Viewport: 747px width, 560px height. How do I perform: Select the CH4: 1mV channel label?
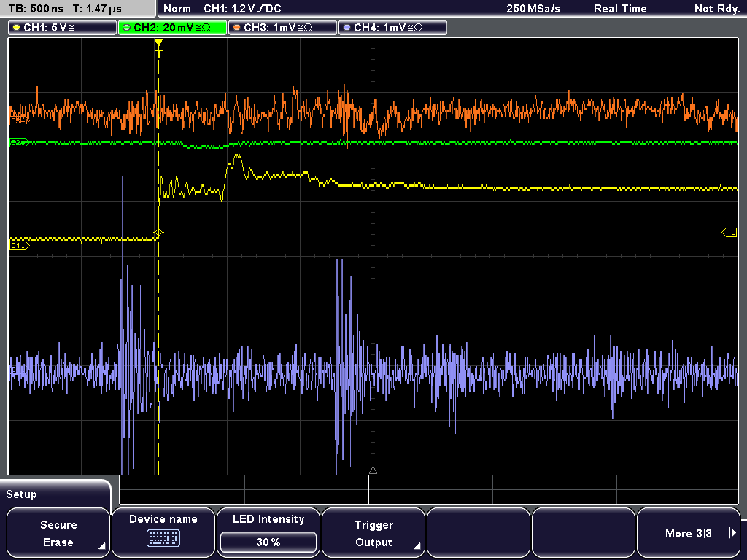[392, 28]
